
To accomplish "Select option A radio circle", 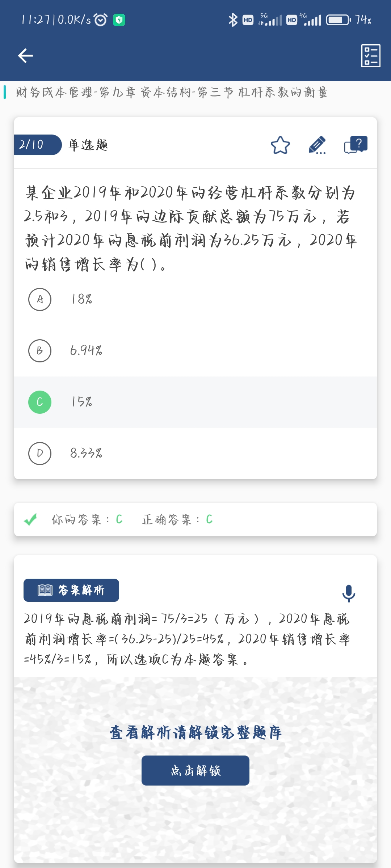I will (40, 299).
